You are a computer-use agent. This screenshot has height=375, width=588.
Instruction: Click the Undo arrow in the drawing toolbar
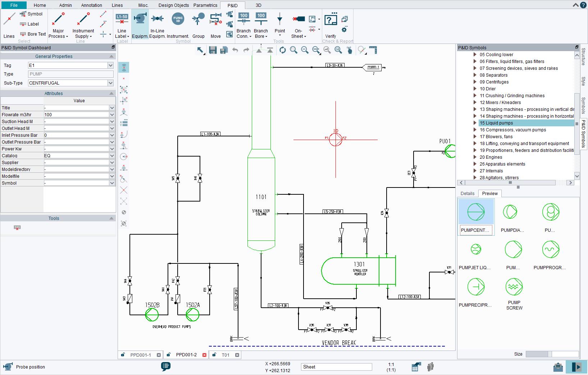click(235, 50)
